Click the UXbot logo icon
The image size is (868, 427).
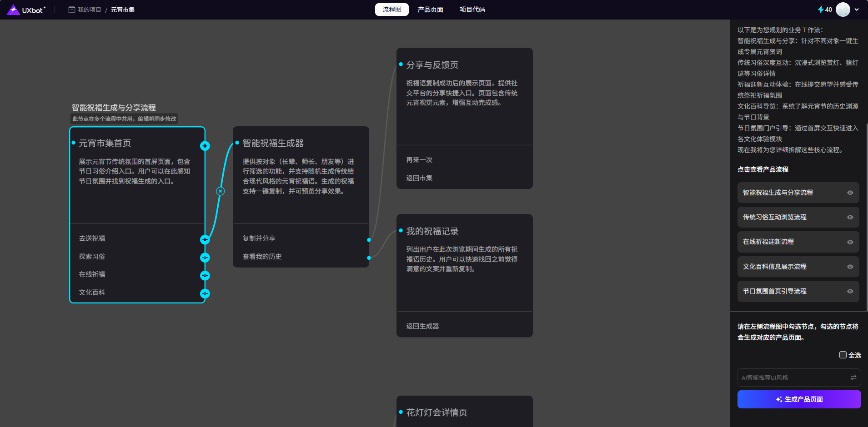[13, 10]
